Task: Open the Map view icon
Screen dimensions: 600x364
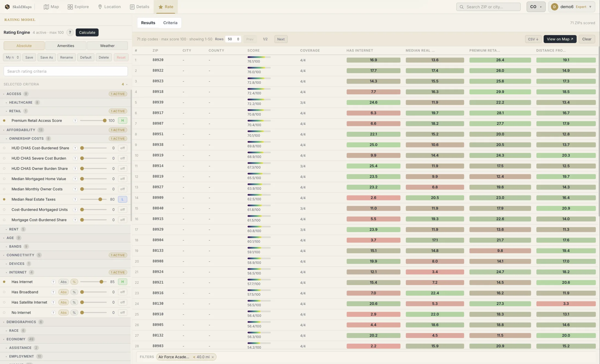Action: [x=46, y=7]
